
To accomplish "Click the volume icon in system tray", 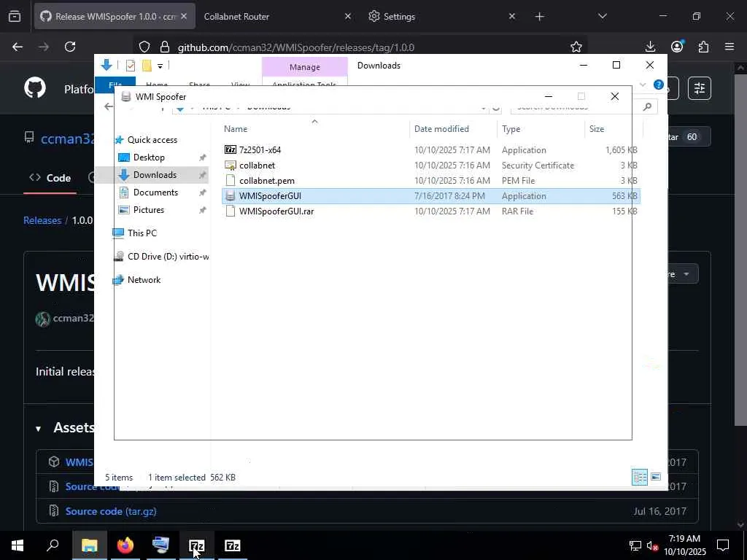I will pyautogui.click(x=651, y=545).
